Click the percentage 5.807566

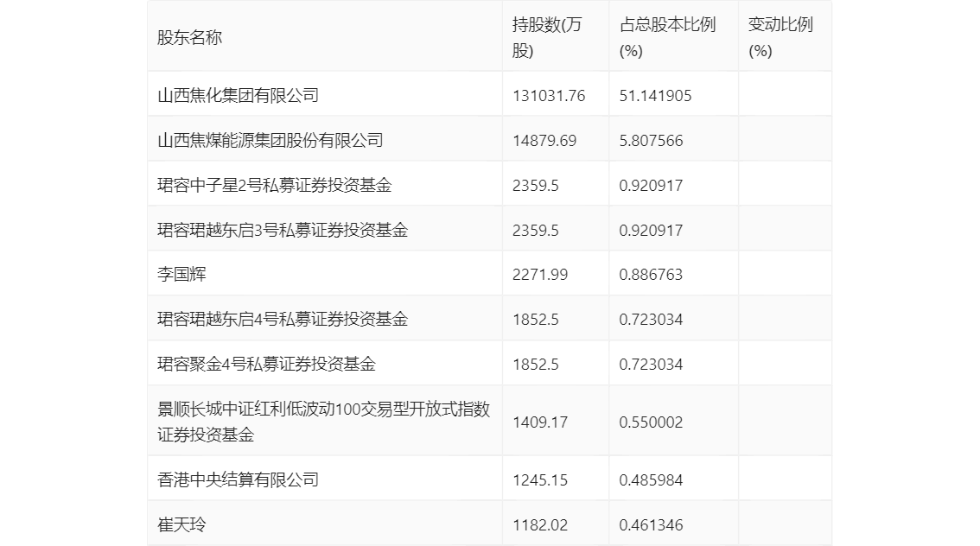click(x=652, y=141)
